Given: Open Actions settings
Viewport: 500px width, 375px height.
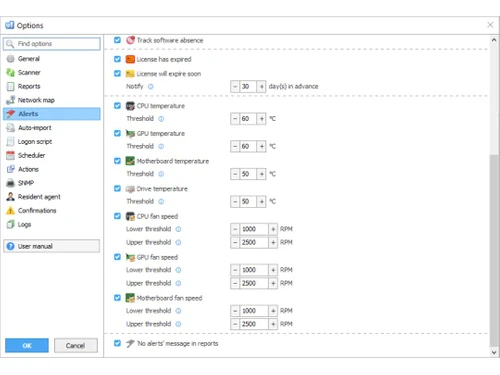Looking at the screenshot, I should coord(52,169).
